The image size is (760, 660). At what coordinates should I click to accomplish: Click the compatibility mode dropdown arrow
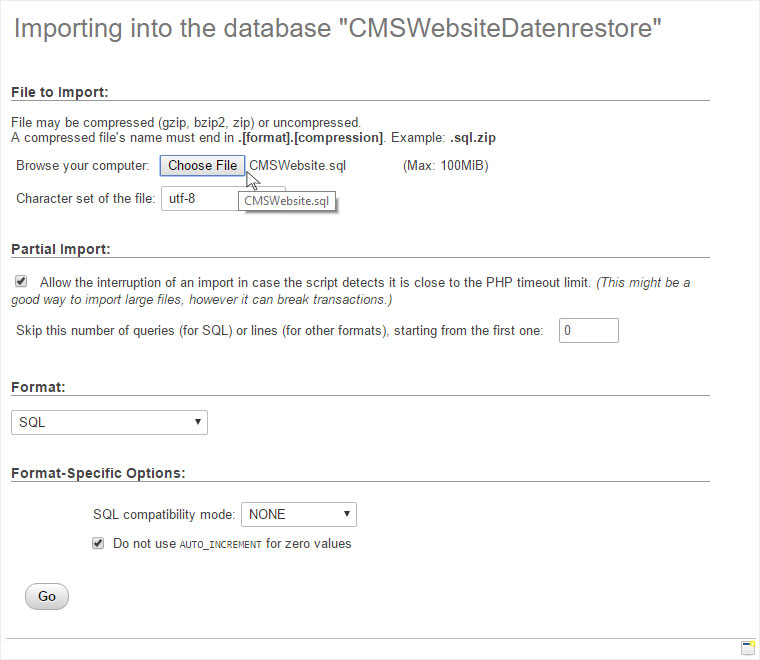click(347, 514)
